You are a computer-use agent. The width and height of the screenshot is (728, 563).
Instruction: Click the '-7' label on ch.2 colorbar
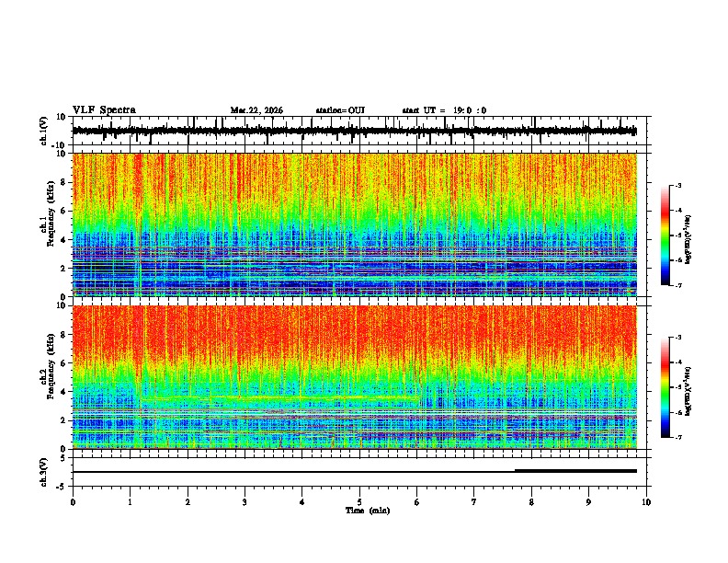[x=677, y=438]
